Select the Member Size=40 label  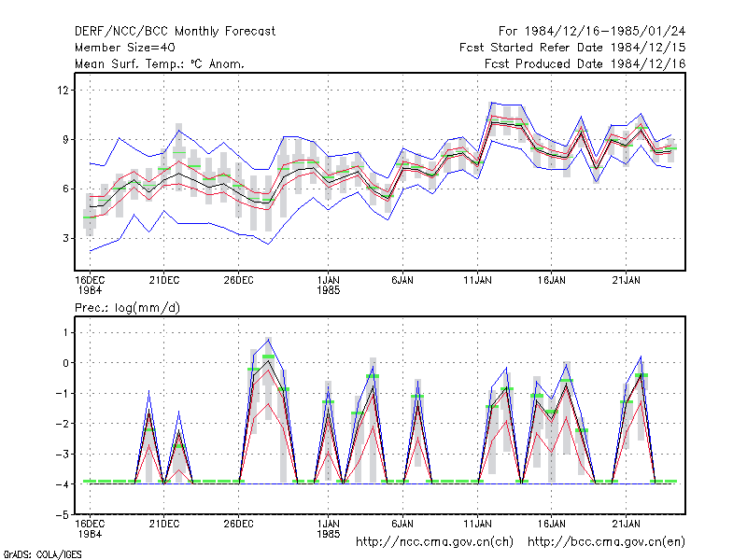(125, 48)
